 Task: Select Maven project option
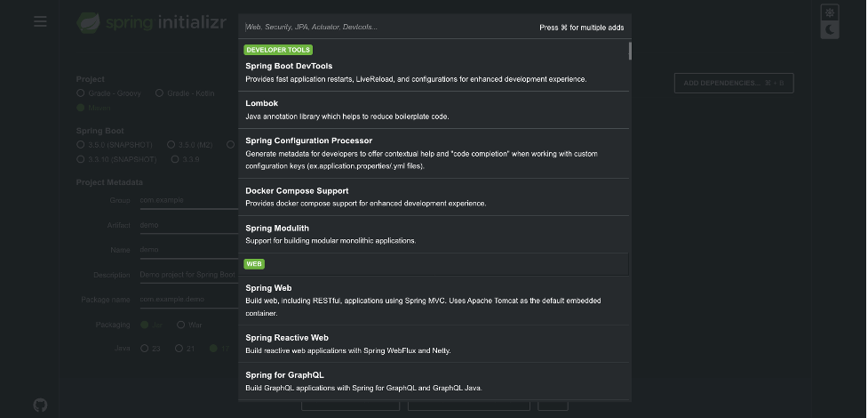(x=94, y=108)
